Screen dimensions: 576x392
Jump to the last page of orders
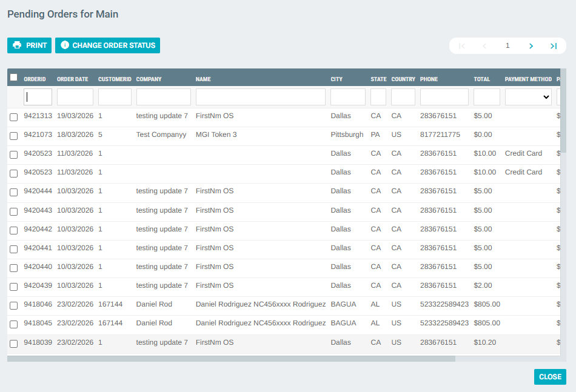coord(554,45)
